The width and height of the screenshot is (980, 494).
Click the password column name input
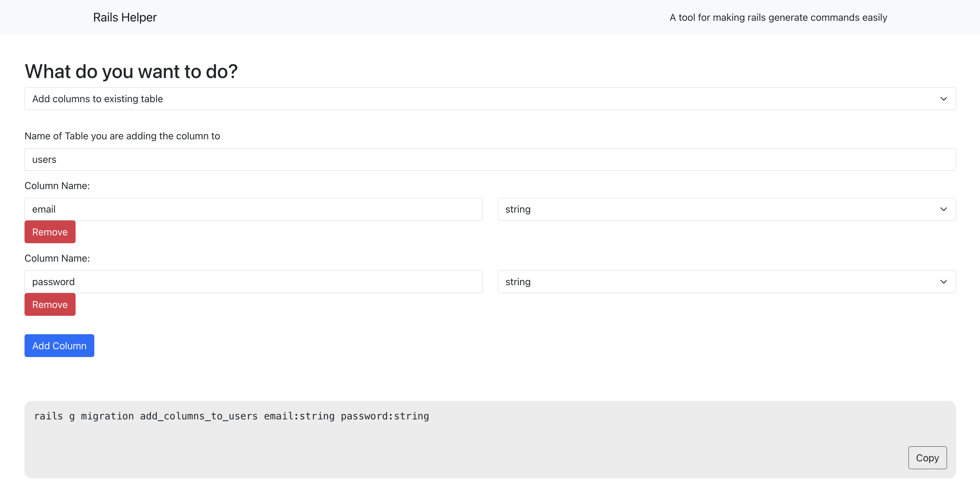point(253,282)
